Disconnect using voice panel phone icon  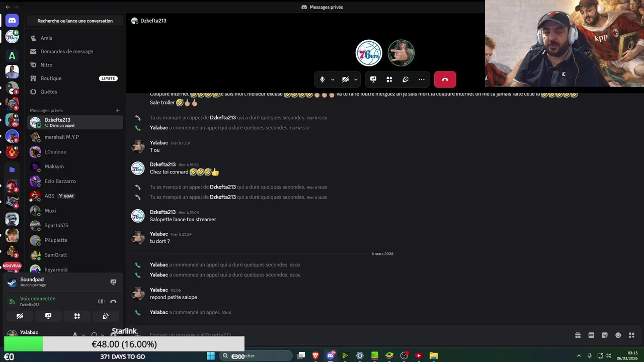point(113,301)
